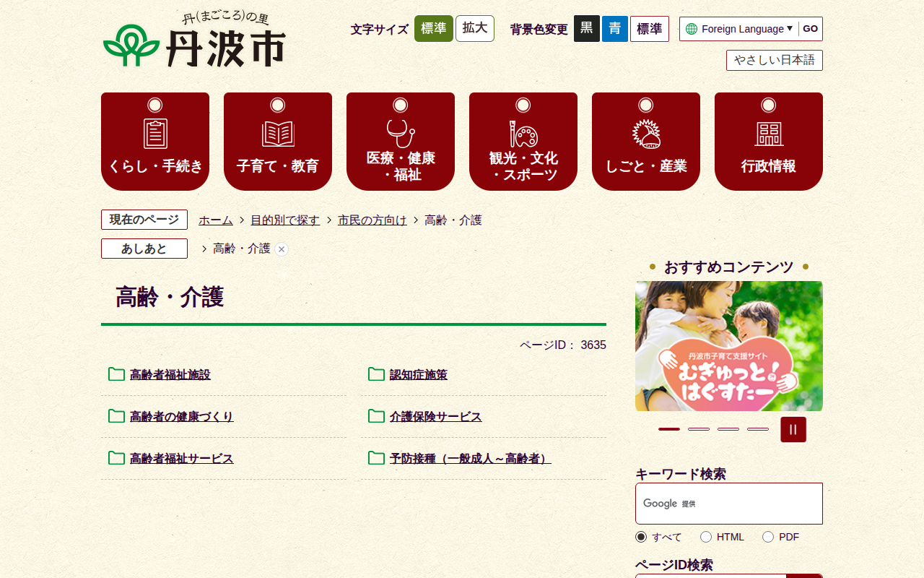The image size is (924, 578).
Task: Click the globe icon beside Foreign Language
Action: [692, 29]
